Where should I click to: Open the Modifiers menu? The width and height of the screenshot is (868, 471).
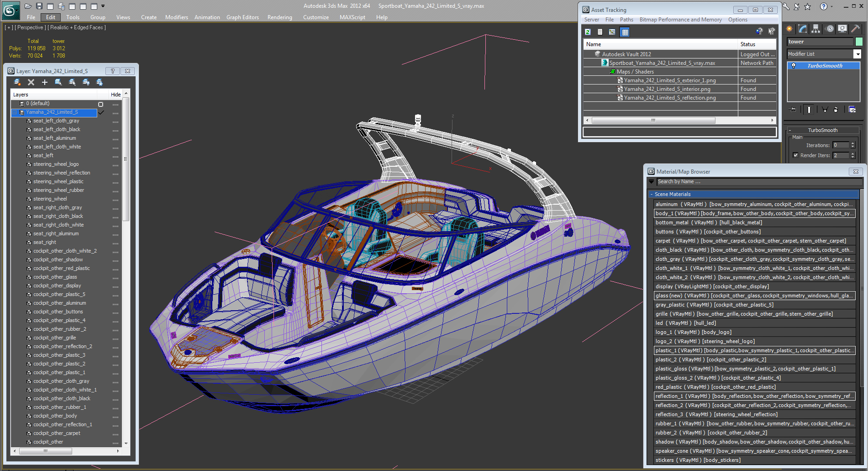pos(177,17)
